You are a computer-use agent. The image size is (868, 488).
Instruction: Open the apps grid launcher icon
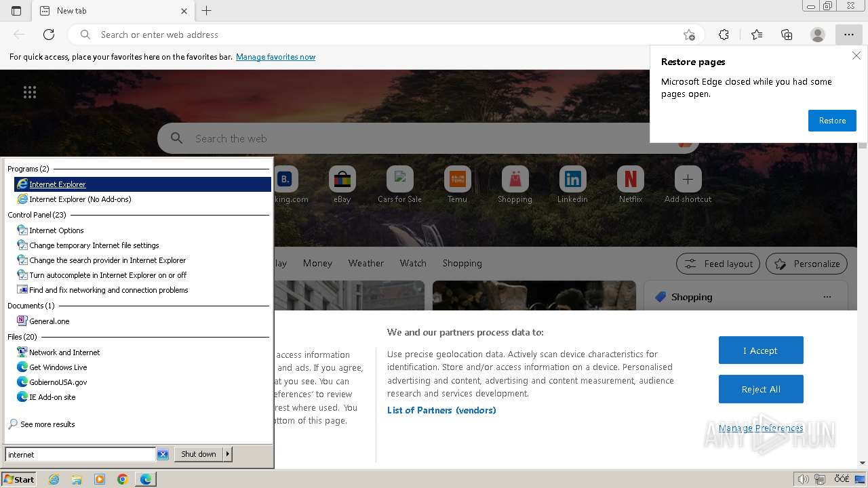tap(30, 92)
